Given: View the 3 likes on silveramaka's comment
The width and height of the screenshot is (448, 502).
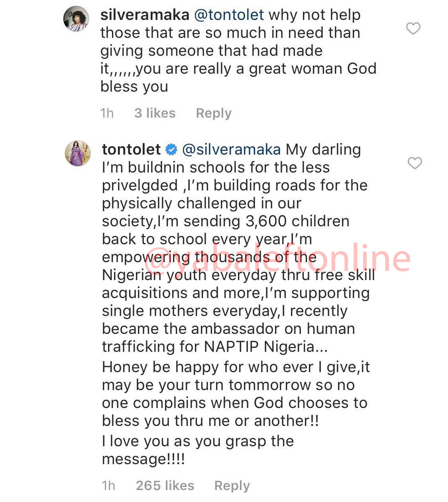Looking at the screenshot, I should click(155, 113).
